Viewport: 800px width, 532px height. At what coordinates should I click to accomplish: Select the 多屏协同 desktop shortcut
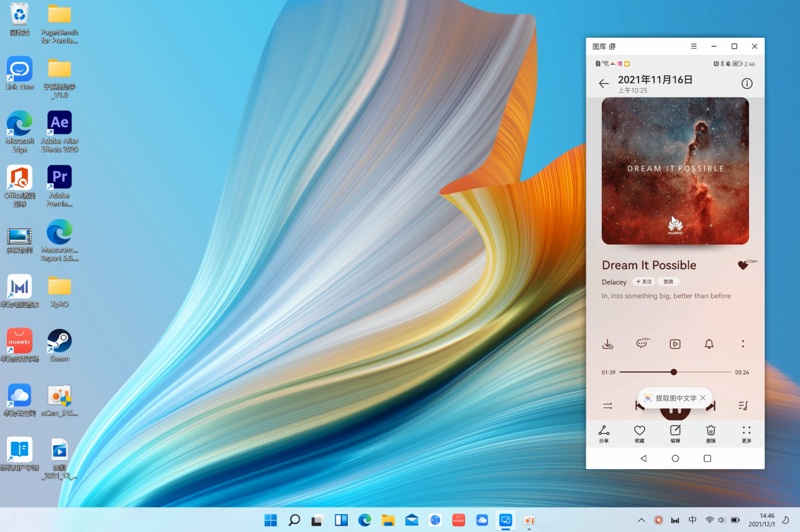pos(20,241)
